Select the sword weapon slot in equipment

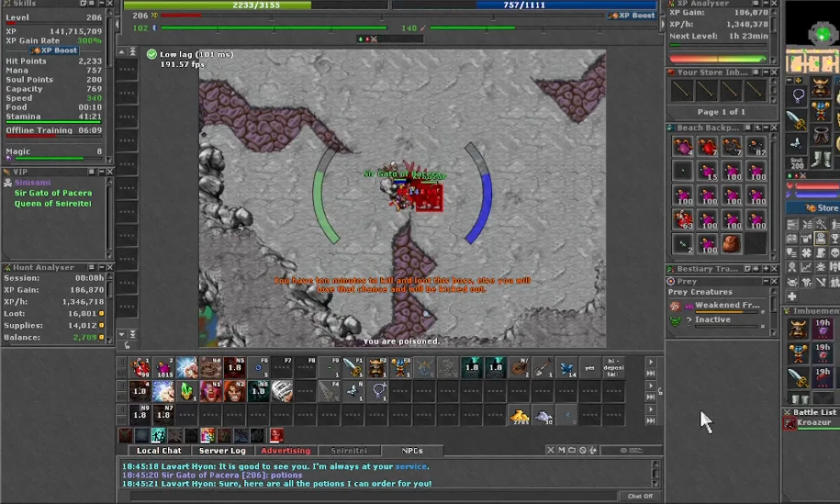coord(796,120)
